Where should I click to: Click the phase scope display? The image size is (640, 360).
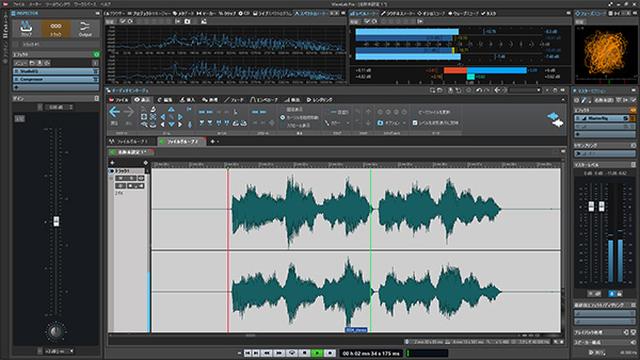tap(606, 53)
